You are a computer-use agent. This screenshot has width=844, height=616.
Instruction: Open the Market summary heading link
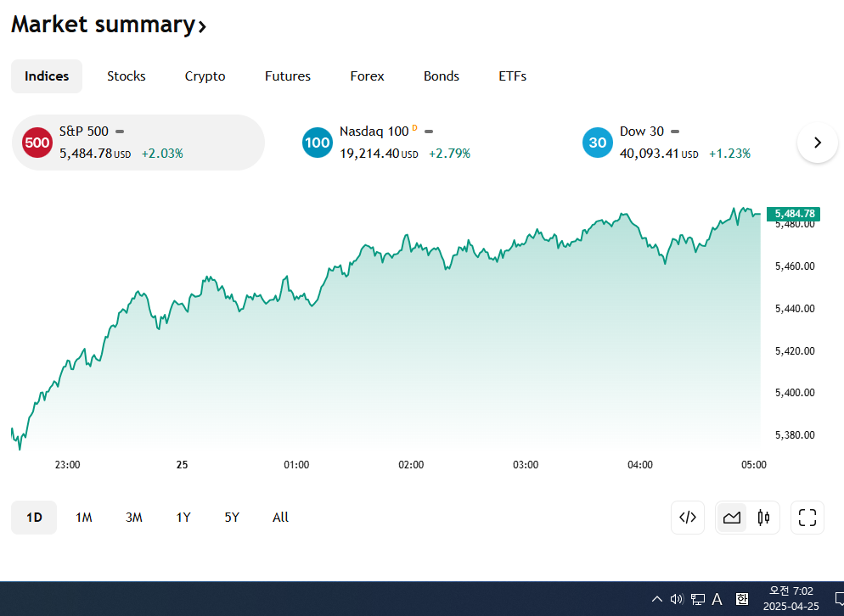pyautogui.click(x=109, y=25)
